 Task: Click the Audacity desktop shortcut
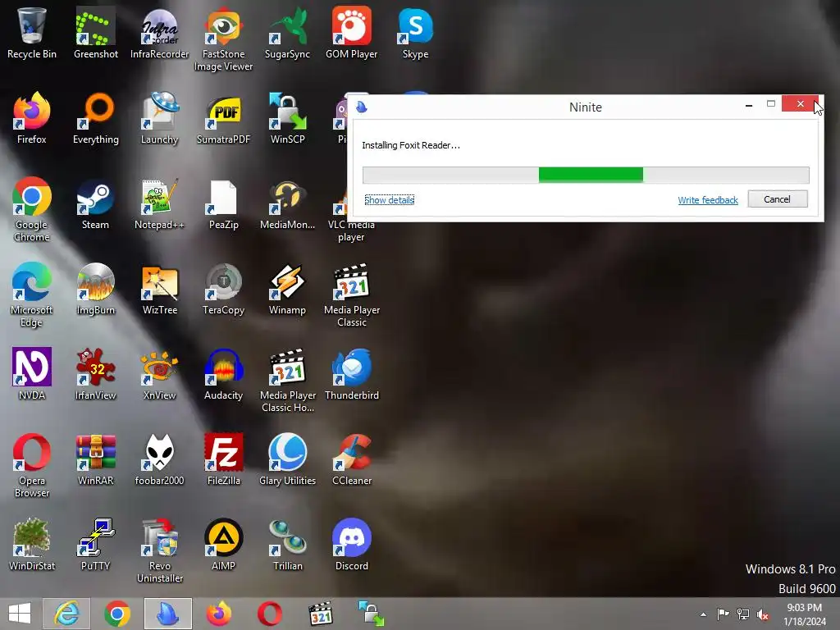click(223, 374)
